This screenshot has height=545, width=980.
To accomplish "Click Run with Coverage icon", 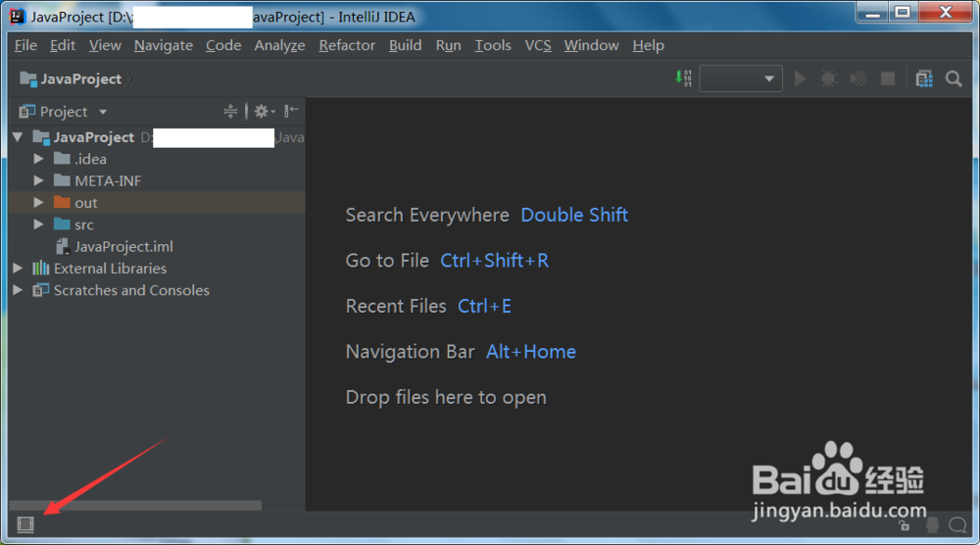I will 858,78.
